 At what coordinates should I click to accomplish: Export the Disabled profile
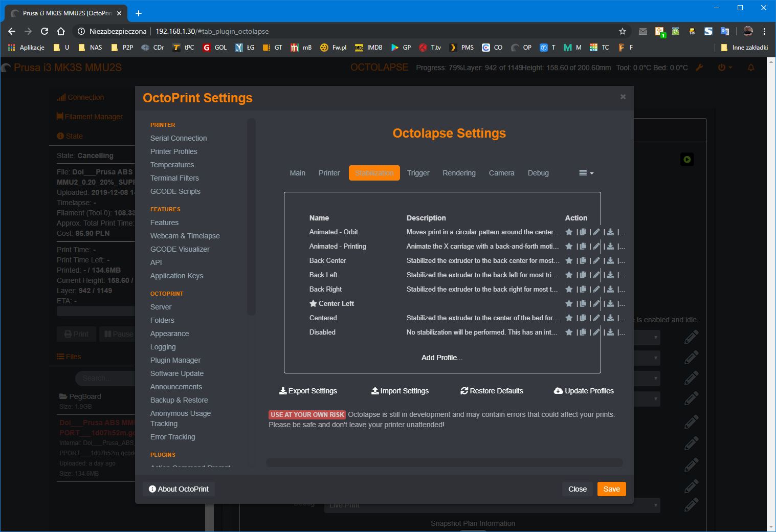click(x=610, y=332)
